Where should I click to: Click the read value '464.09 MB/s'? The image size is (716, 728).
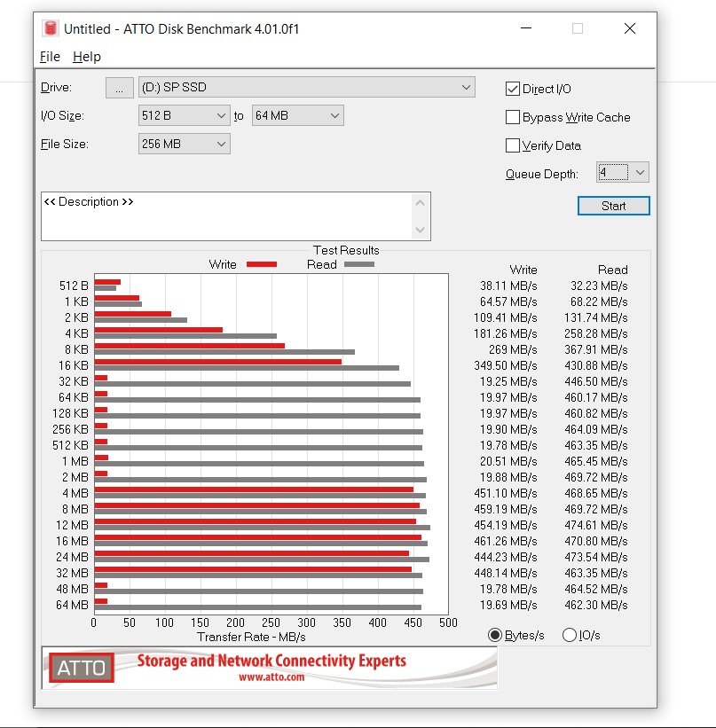[595, 429]
